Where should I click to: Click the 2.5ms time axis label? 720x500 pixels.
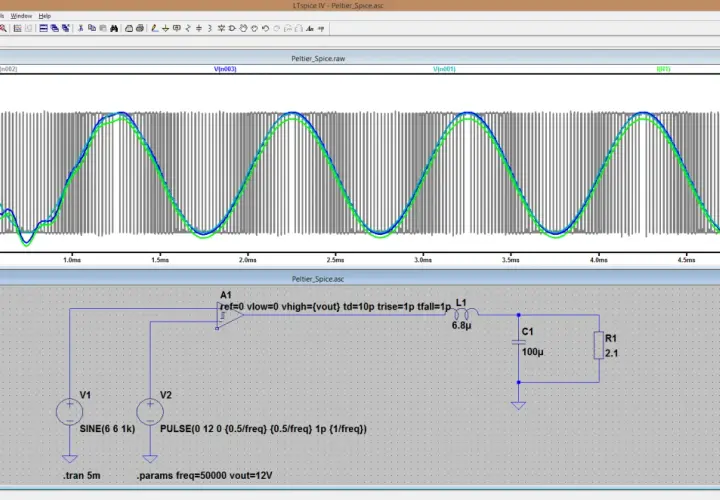click(x=335, y=260)
